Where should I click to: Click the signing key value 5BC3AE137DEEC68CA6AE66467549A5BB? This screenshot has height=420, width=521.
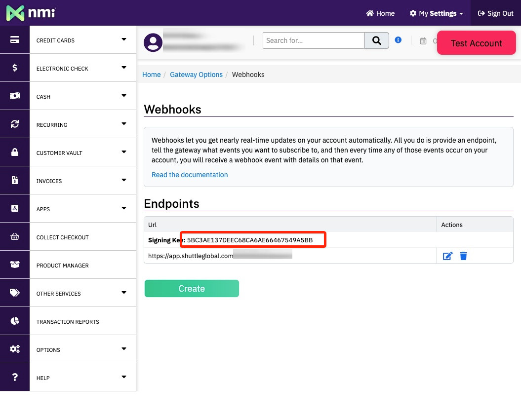pyautogui.click(x=250, y=240)
